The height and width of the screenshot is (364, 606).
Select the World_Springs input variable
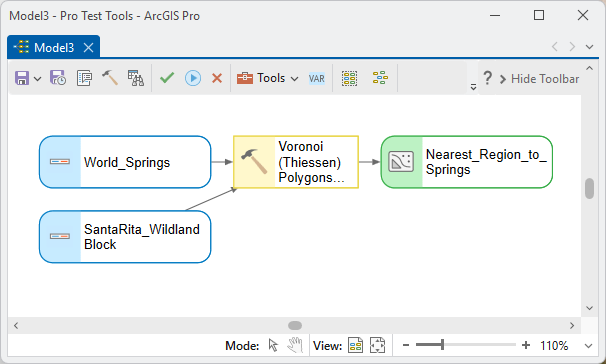[x=125, y=162]
